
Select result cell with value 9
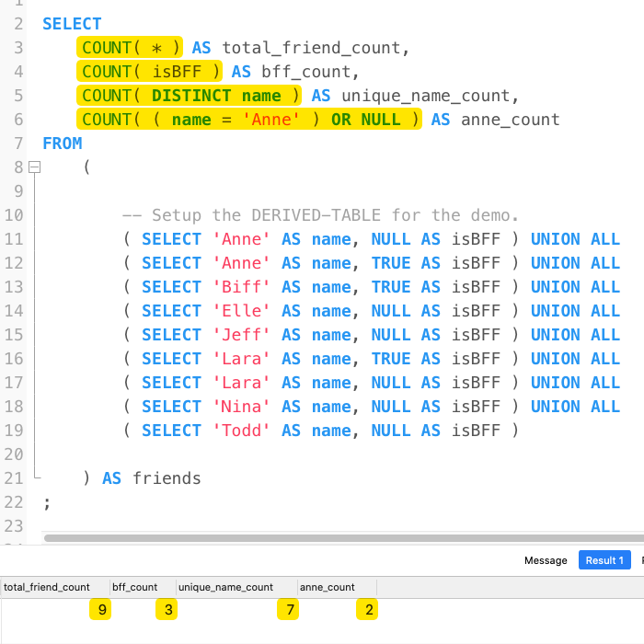[99, 609]
